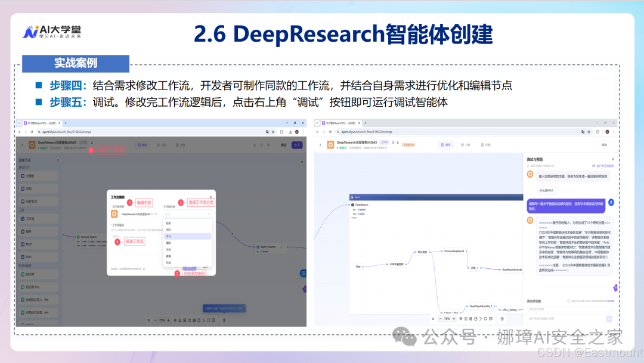The width and height of the screenshot is (644, 363).
Task: Click send button in right window debug input
Action: (x=609, y=319)
